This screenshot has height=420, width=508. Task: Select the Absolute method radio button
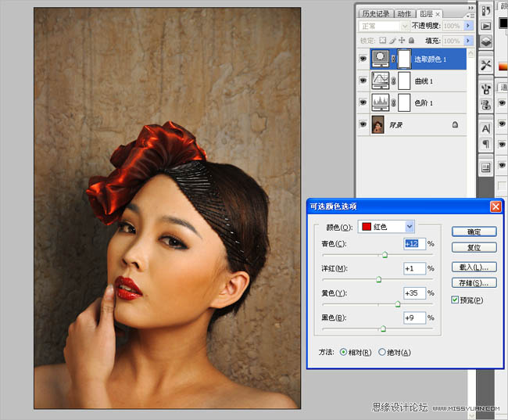[x=382, y=352]
